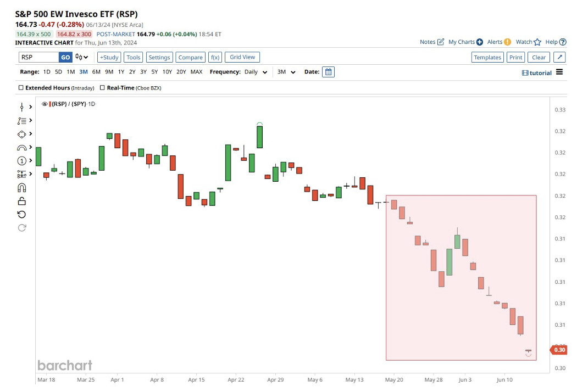Open the chart type dropdown beside GO

coord(82,57)
